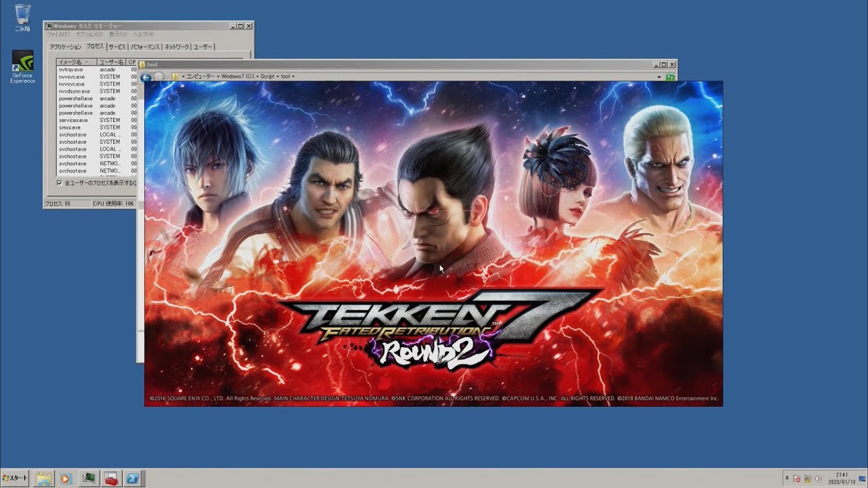Navigate to コンピューター in the breadcrumb
This screenshot has height=488, width=868.
pyautogui.click(x=200, y=77)
